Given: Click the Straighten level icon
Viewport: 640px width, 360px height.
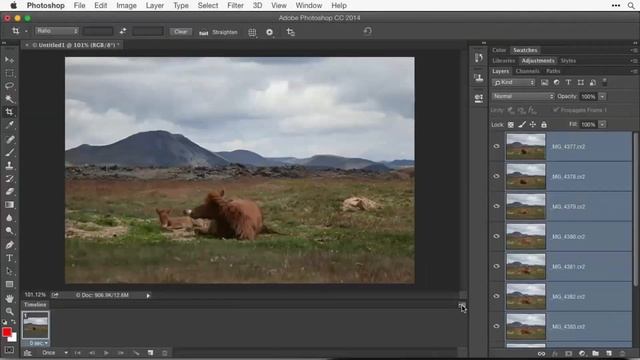Looking at the screenshot, I should point(203,32).
